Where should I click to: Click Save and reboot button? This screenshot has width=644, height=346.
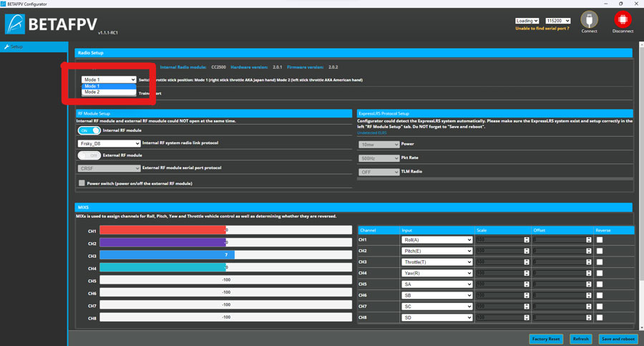[x=618, y=339]
